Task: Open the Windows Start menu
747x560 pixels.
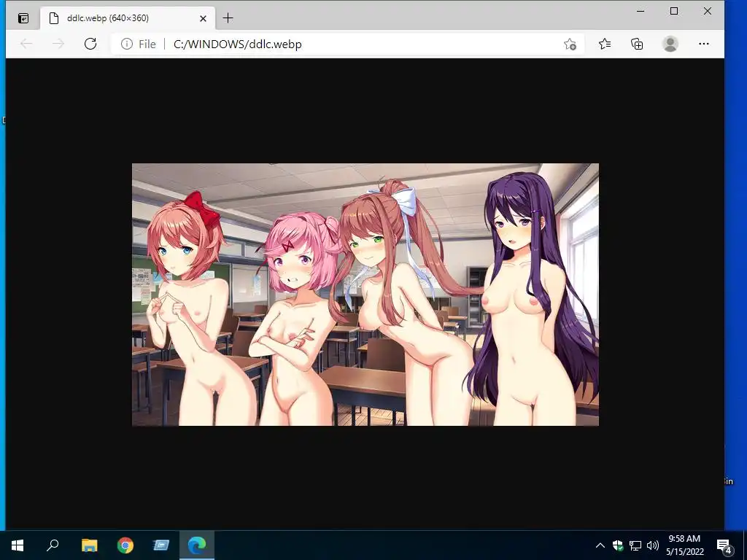Action: (18, 545)
